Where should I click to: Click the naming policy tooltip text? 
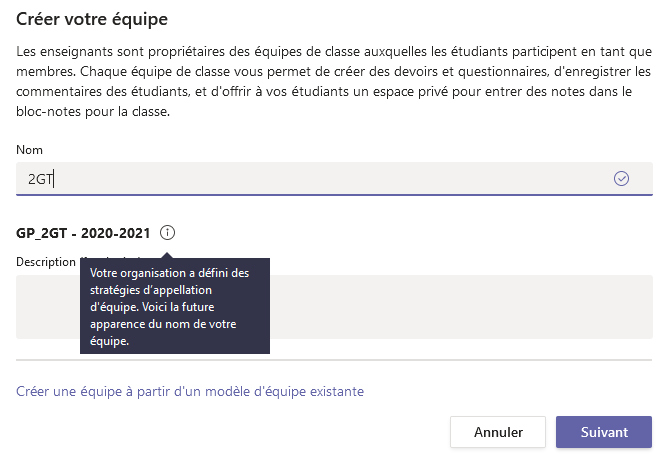click(x=169, y=307)
